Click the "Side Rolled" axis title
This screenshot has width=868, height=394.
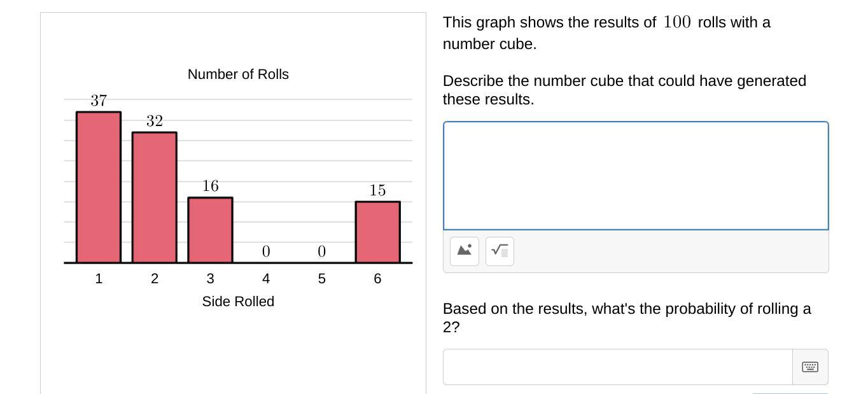tap(238, 302)
